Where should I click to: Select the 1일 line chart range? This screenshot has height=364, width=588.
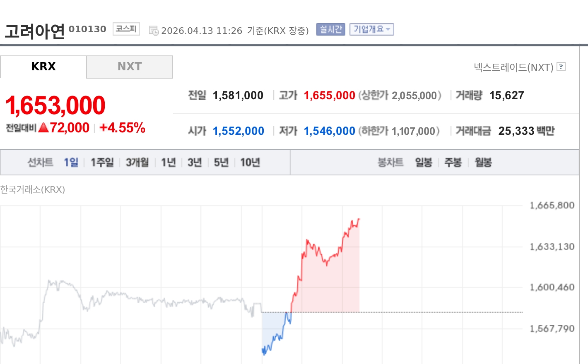tap(71, 162)
